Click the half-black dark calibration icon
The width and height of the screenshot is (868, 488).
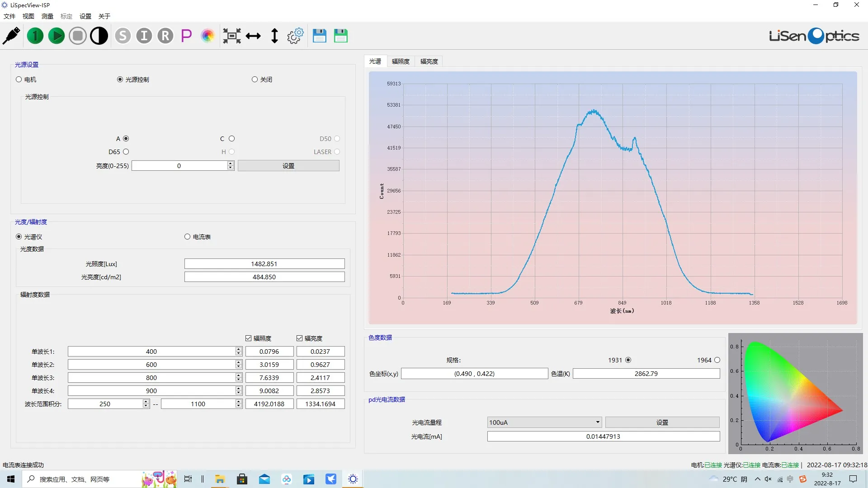pyautogui.click(x=99, y=36)
